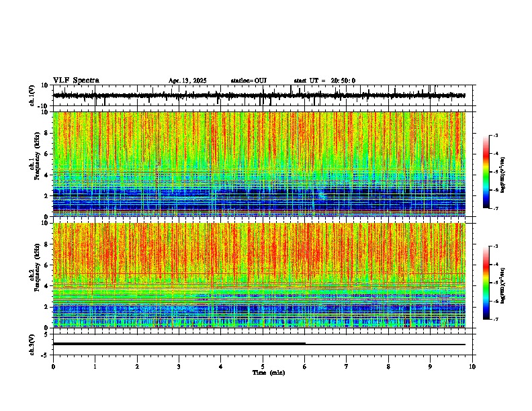
Task: Click time axis tick label "2"
Action: point(137,367)
